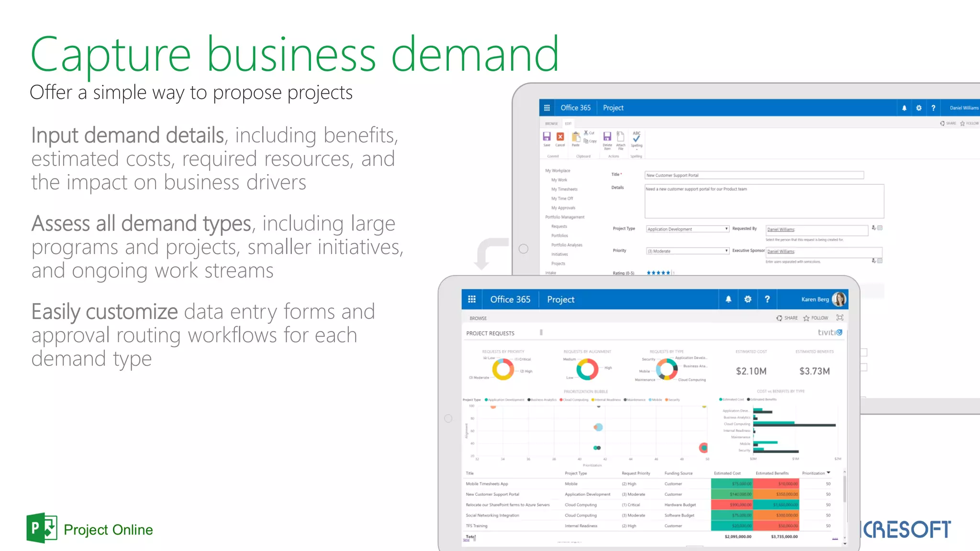Viewport: 980px width, 551px height.
Task: Click Application Development legend dot in bubble chart
Action: coord(486,400)
